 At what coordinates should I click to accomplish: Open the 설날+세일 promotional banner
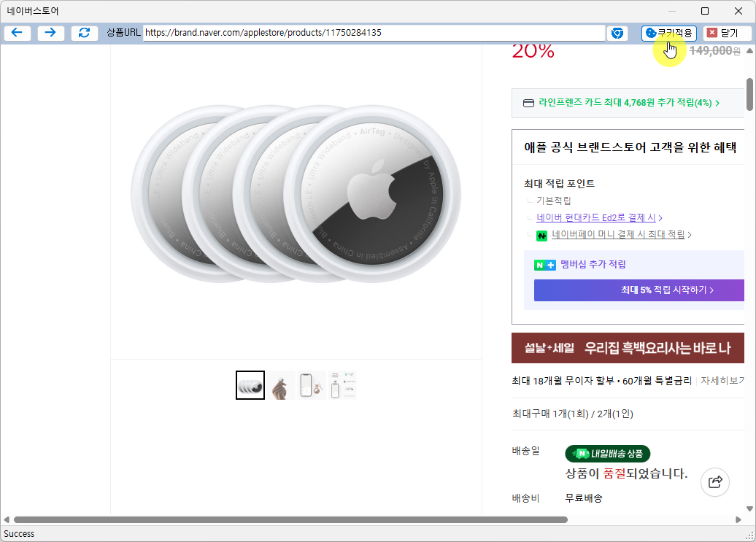pos(628,348)
